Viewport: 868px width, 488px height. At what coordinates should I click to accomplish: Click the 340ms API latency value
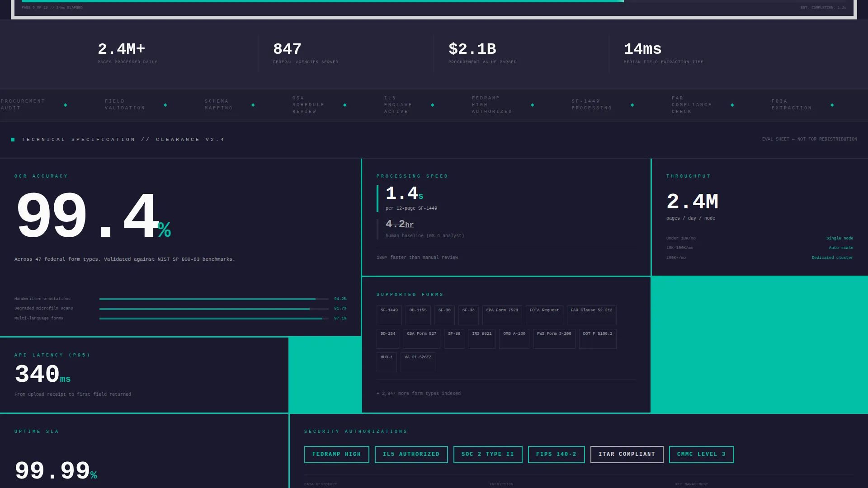tap(42, 374)
